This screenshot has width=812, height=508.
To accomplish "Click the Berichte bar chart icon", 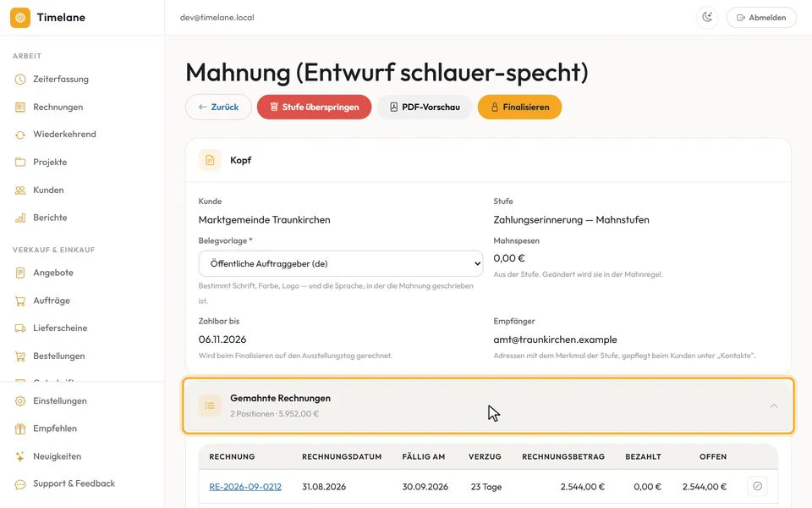I will [20, 218].
